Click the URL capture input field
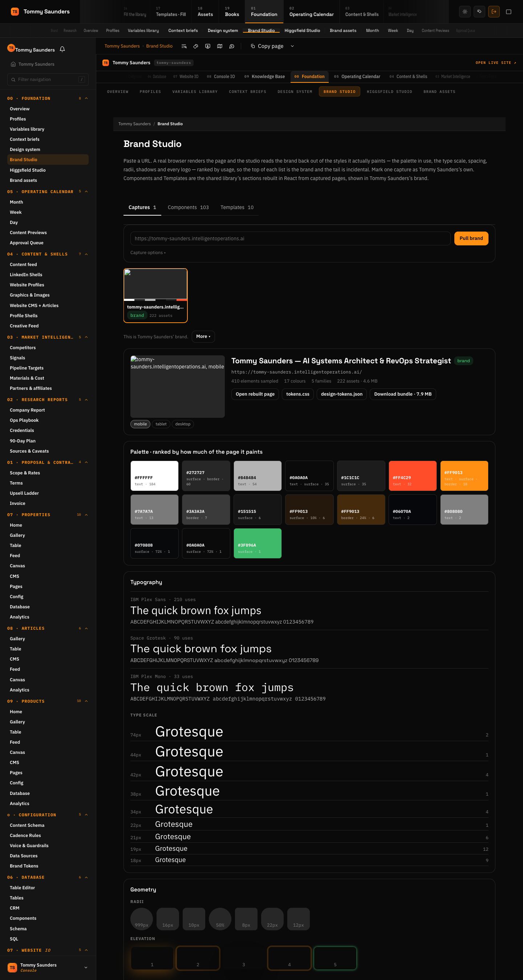Viewport: 523px width, 980px height. coord(291,238)
